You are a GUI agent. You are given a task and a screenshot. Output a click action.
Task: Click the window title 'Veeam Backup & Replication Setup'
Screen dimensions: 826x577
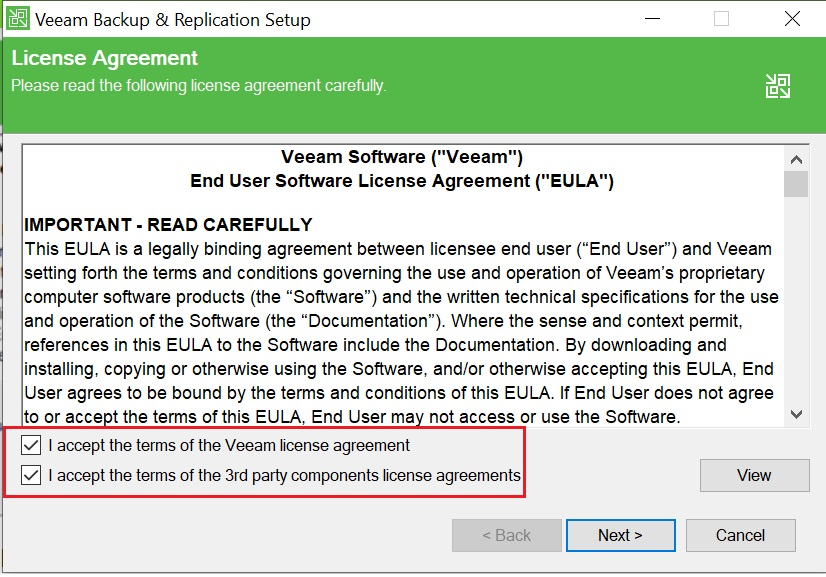(x=172, y=19)
